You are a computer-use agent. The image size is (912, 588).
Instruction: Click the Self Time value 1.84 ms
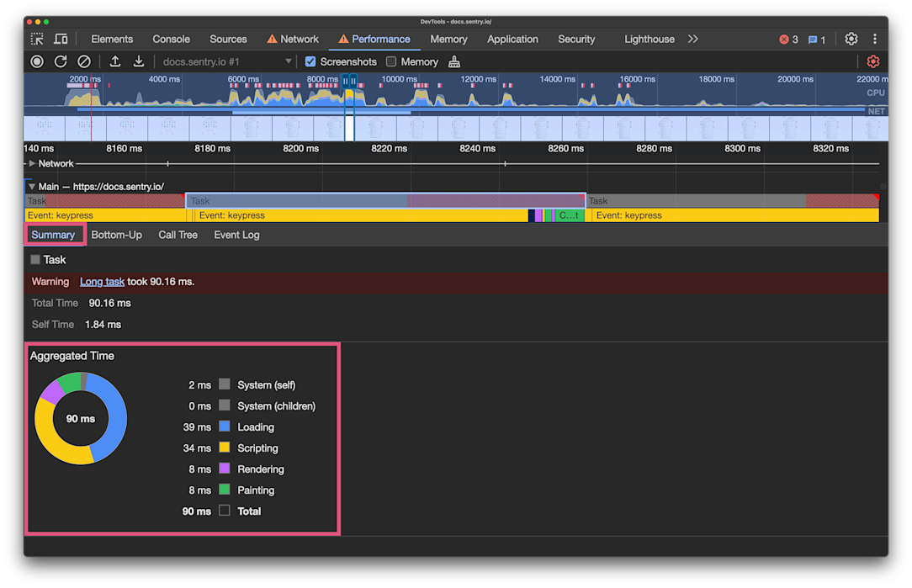[103, 325]
